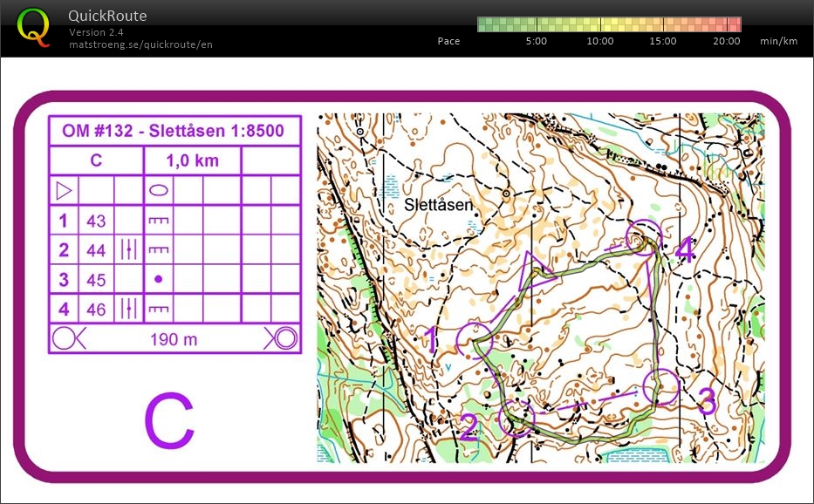814x504 pixels.
Task: Click the course class C cell
Action: coord(96,160)
